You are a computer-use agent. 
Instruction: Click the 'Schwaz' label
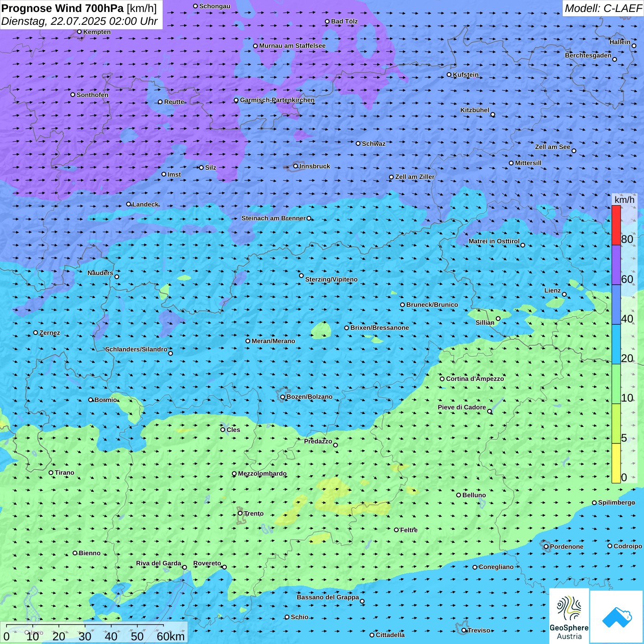tap(374, 144)
